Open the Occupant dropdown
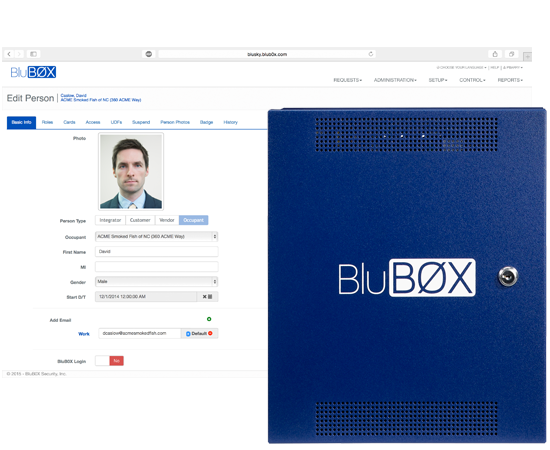The width and height of the screenshot is (550, 450). click(156, 237)
